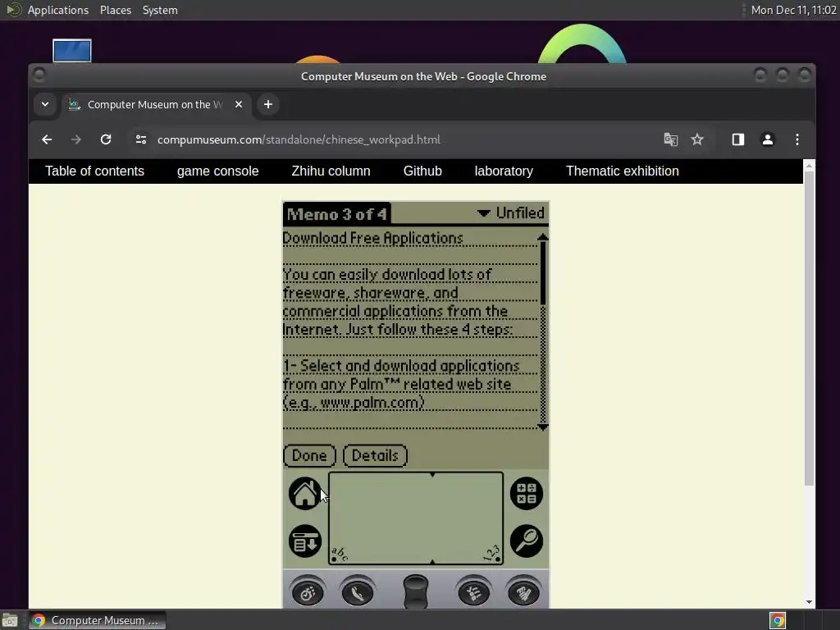Click the memo scroll up arrow

(x=543, y=237)
